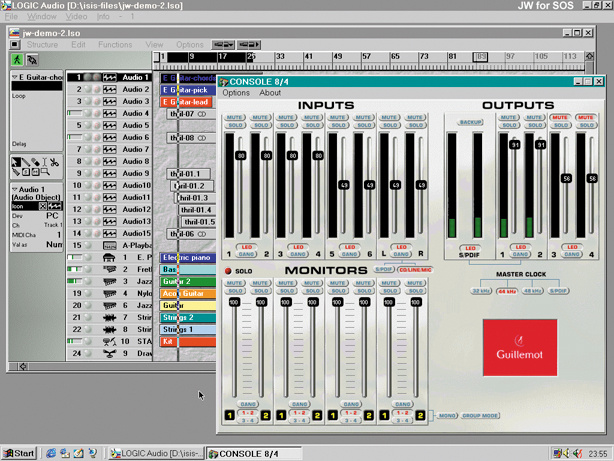The image size is (614, 461).
Task: Click the A-Playback track icon
Action: pos(110,246)
